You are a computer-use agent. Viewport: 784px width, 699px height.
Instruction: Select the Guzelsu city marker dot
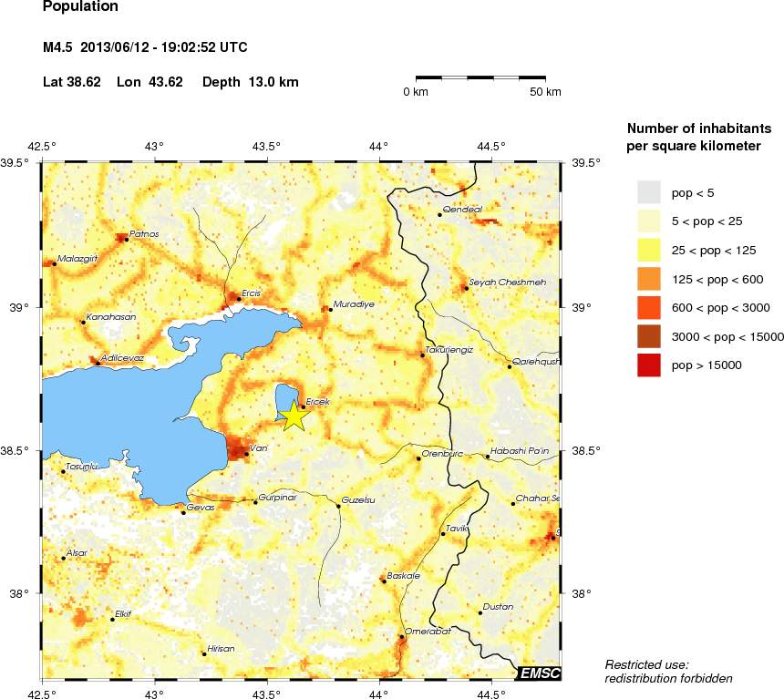coord(338,506)
